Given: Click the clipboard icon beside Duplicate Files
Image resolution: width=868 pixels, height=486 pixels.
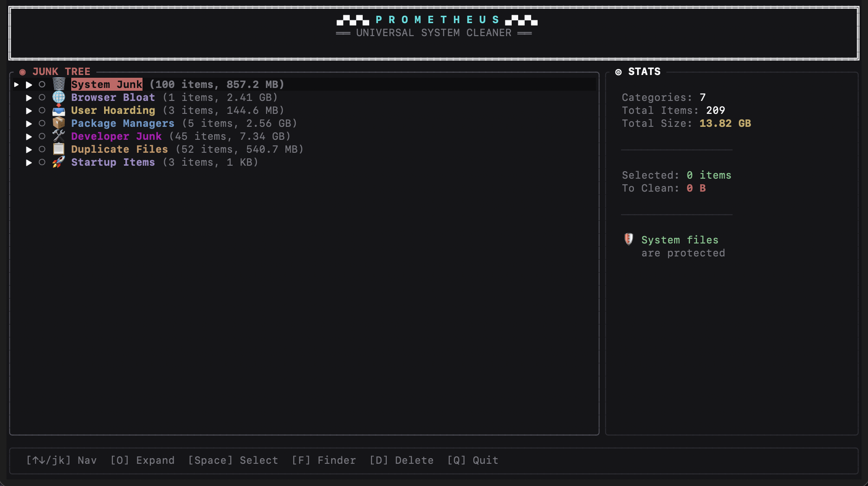Looking at the screenshot, I should pyautogui.click(x=58, y=149).
